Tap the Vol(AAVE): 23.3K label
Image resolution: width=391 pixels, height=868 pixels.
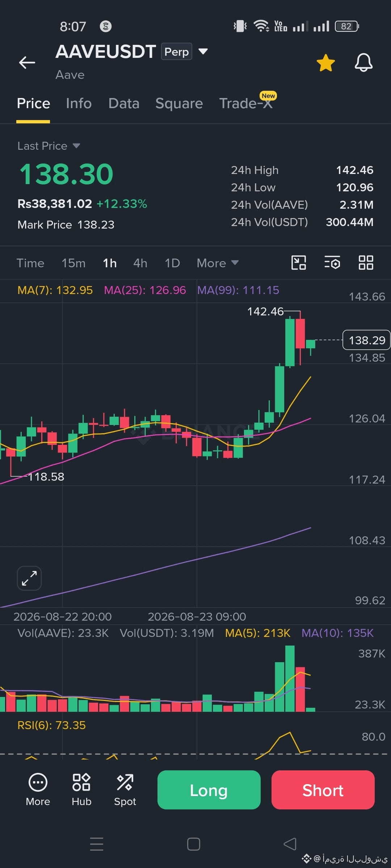[63, 633]
